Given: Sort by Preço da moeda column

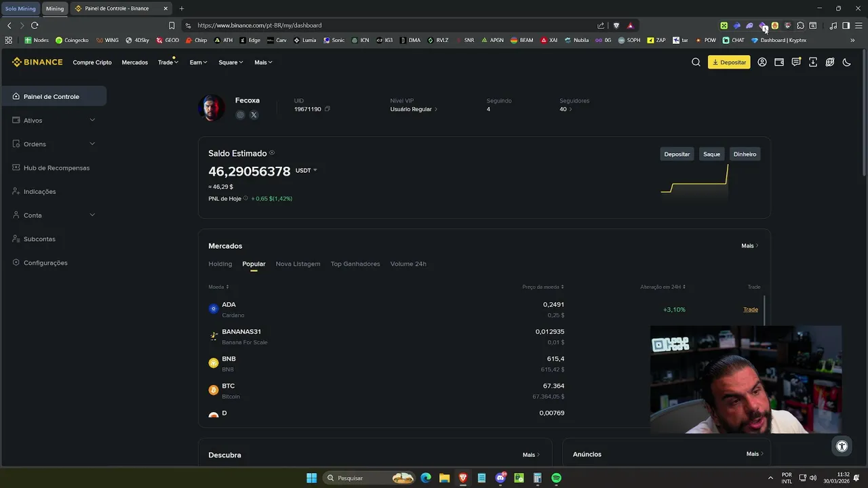Looking at the screenshot, I should click(543, 287).
